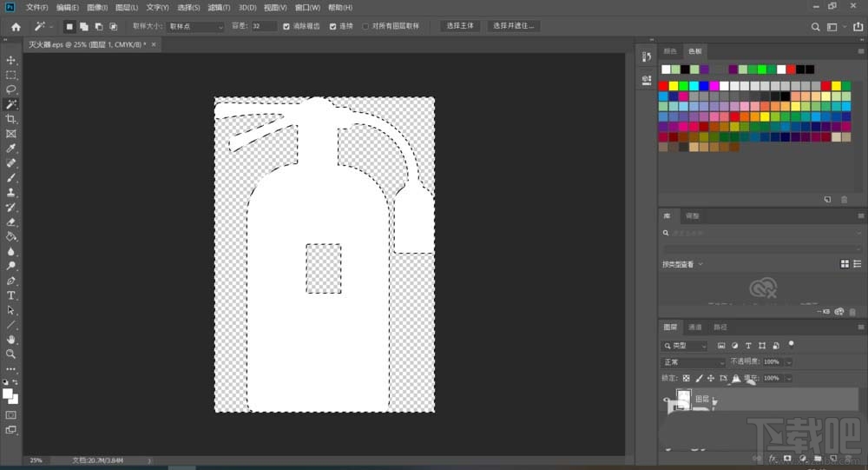Choose Add to Selection mode icon

coord(84,26)
